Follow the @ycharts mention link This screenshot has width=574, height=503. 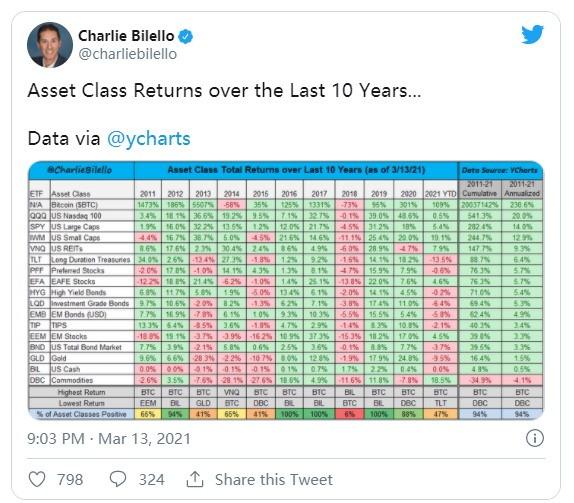[149, 138]
